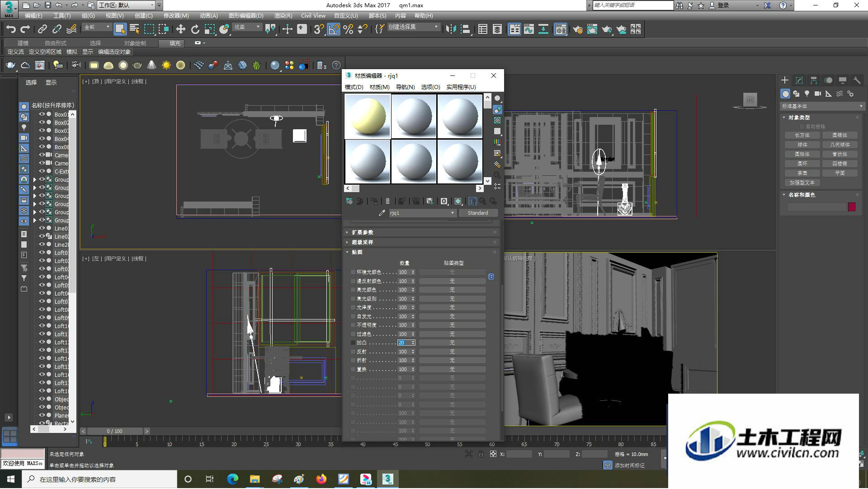This screenshot has height=489, width=868.
Task: Open File Explorer from the taskbar
Action: (x=255, y=480)
